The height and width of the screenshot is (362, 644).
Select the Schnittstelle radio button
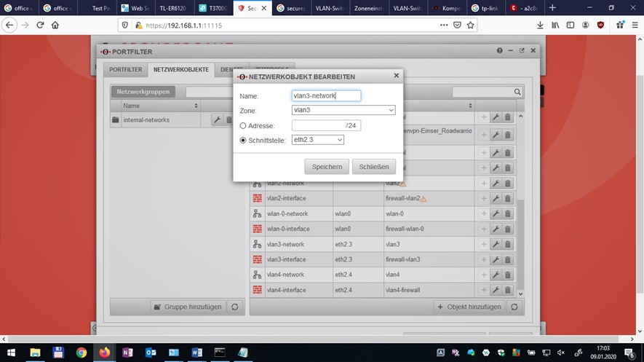tap(243, 140)
